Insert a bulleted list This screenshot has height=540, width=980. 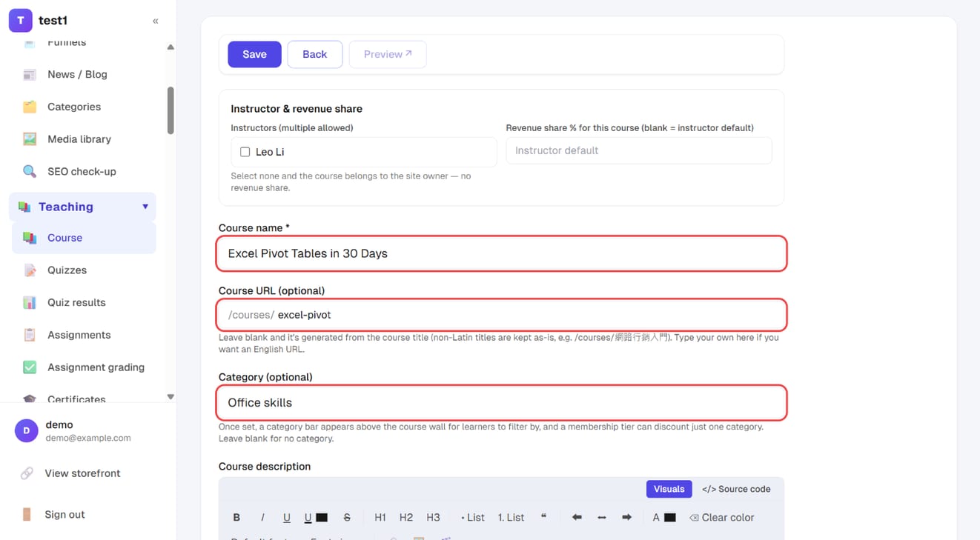[472, 518]
